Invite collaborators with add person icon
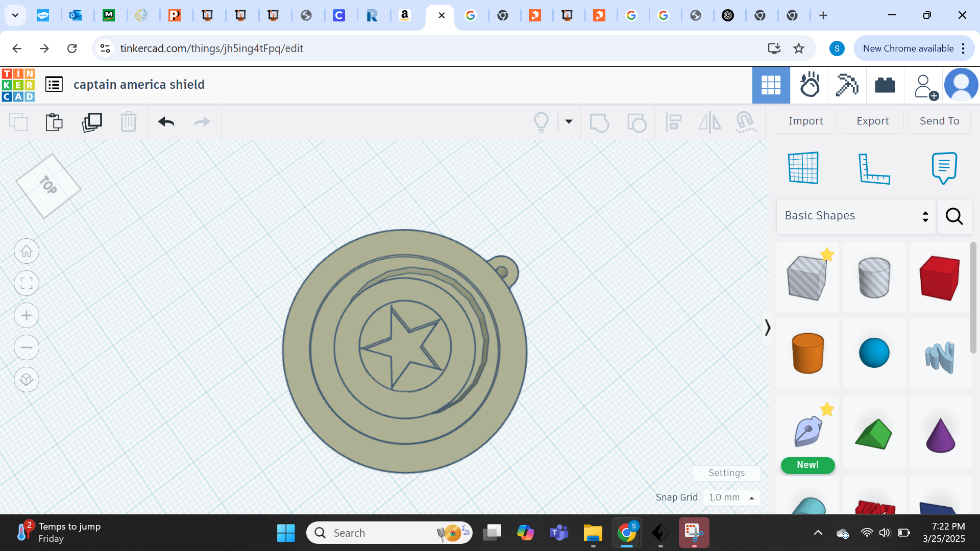The width and height of the screenshot is (980, 551). [x=925, y=87]
